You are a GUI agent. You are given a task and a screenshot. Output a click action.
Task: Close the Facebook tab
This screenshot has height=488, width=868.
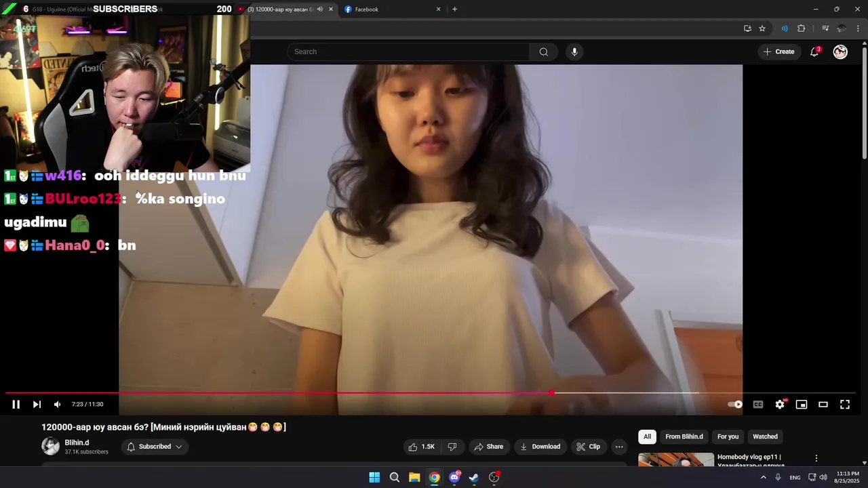click(x=438, y=9)
